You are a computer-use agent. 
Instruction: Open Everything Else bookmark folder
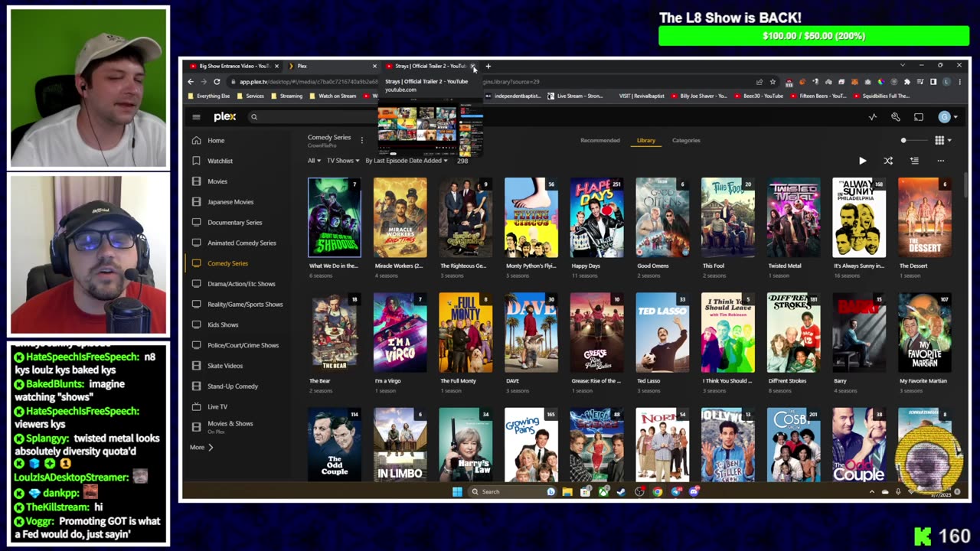point(207,96)
